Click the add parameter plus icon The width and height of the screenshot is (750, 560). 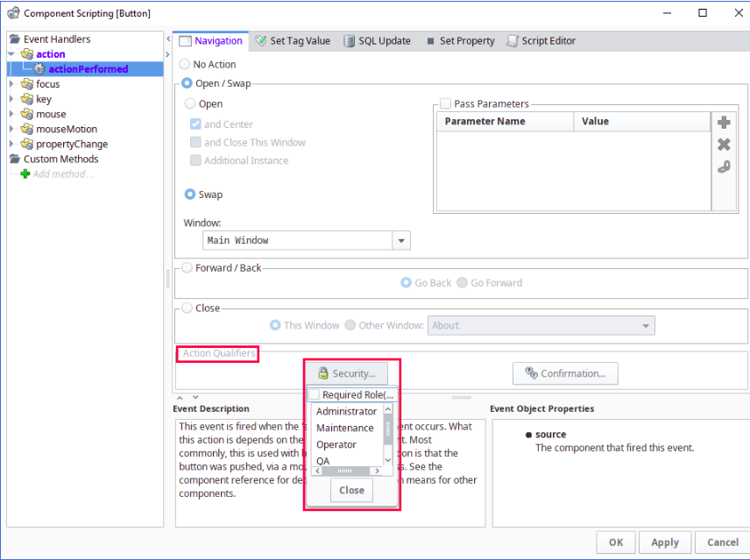pyautogui.click(x=724, y=123)
